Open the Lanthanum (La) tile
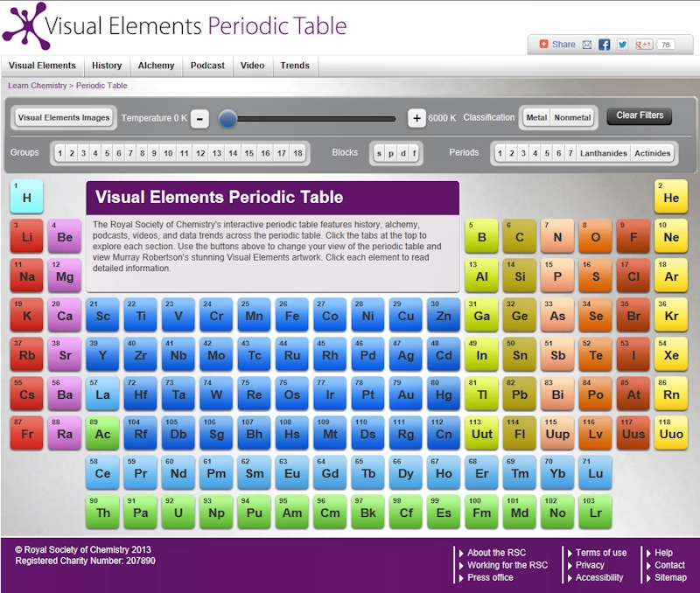700x593 pixels. 102,394
